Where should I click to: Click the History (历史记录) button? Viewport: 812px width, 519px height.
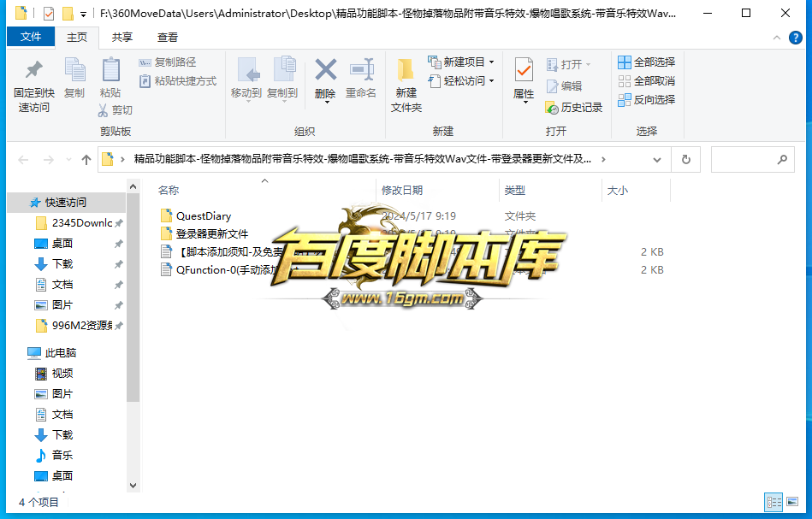pyautogui.click(x=574, y=108)
